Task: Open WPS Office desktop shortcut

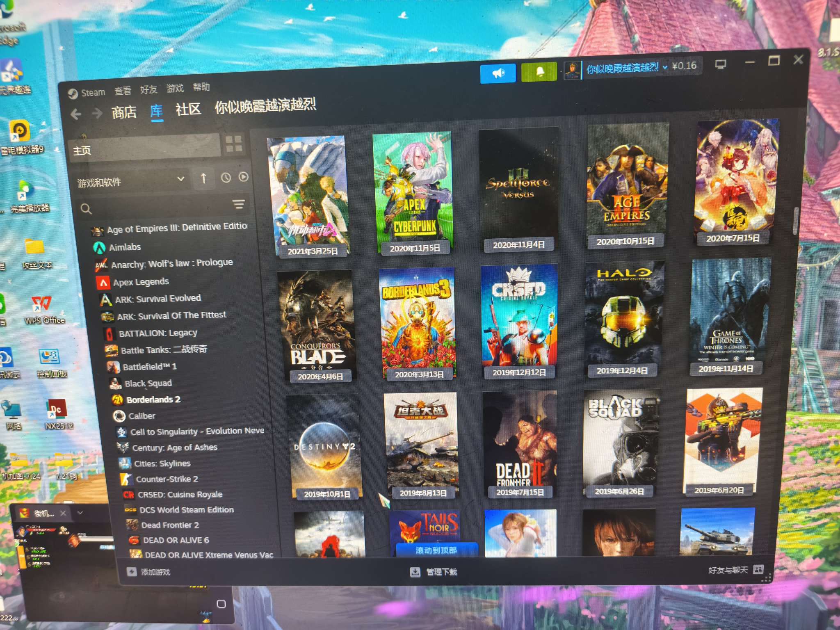Action: (44, 310)
